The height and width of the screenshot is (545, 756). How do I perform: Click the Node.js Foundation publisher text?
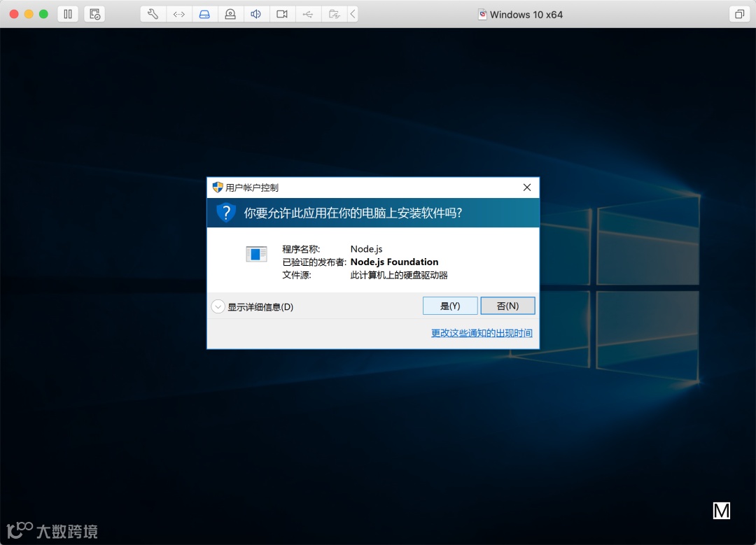[x=394, y=262]
